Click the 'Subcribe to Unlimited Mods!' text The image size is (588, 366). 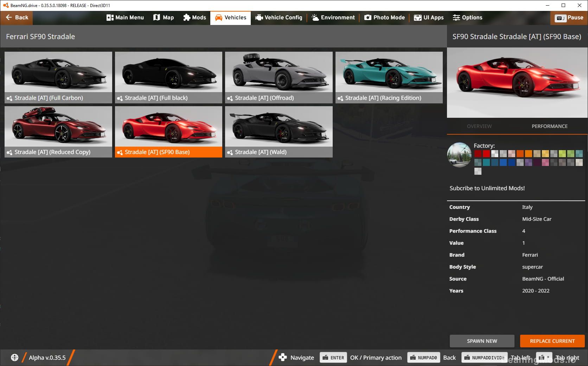pyautogui.click(x=487, y=188)
